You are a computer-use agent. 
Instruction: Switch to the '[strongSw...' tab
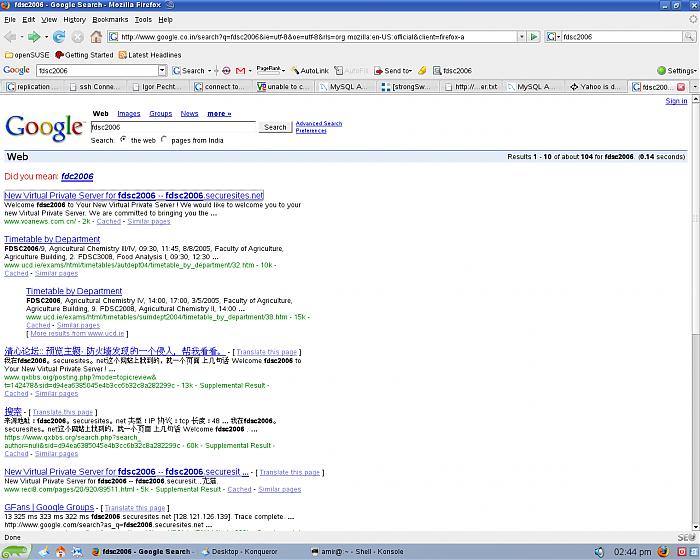(x=408, y=87)
